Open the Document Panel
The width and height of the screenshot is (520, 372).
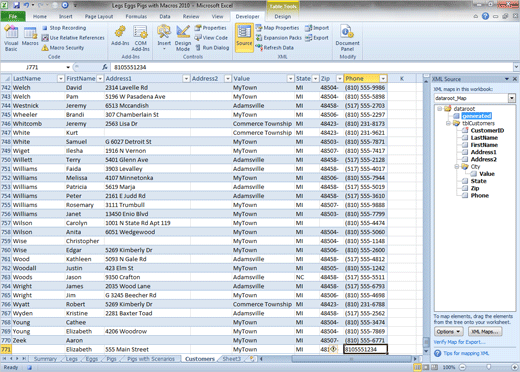tap(347, 38)
